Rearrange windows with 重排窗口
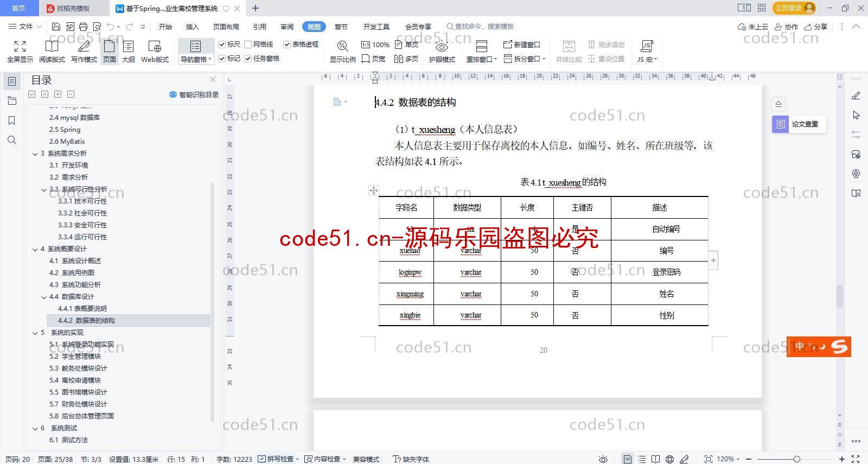The height and width of the screenshot is (464, 868). pos(481,52)
